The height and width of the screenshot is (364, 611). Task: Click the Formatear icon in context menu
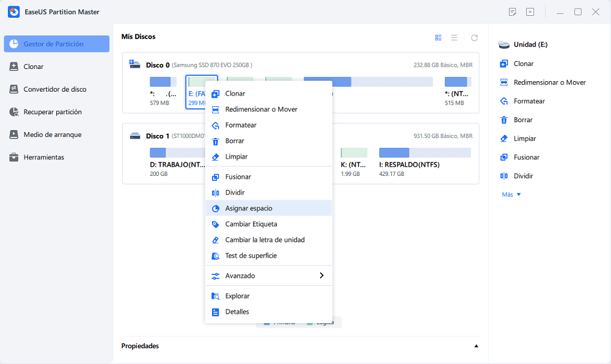(216, 125)
